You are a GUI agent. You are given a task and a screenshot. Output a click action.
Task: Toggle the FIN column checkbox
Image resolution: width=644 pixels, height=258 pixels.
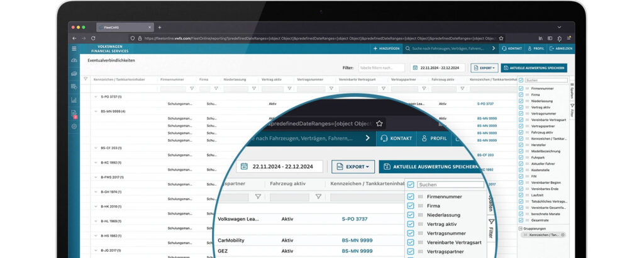521,176
